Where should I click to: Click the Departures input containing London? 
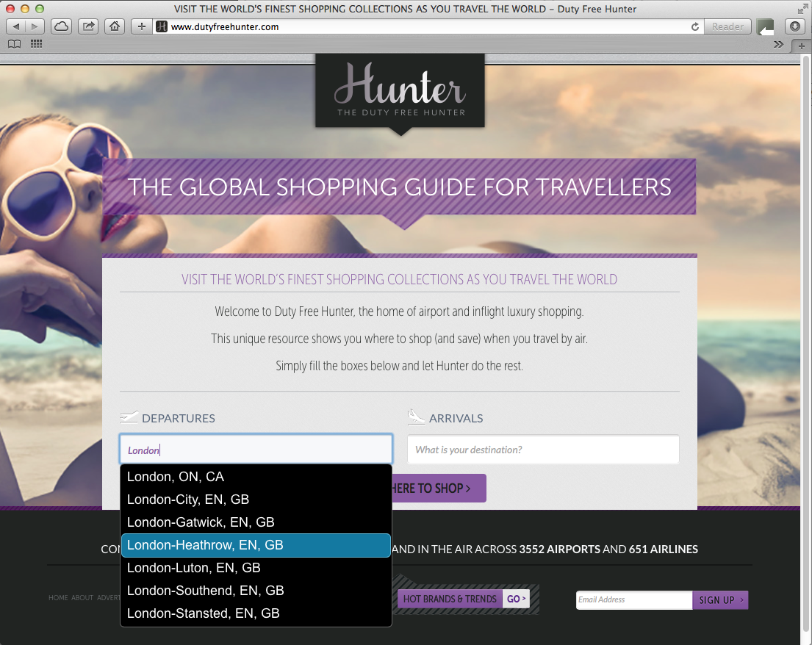click(x=256, y=450)
